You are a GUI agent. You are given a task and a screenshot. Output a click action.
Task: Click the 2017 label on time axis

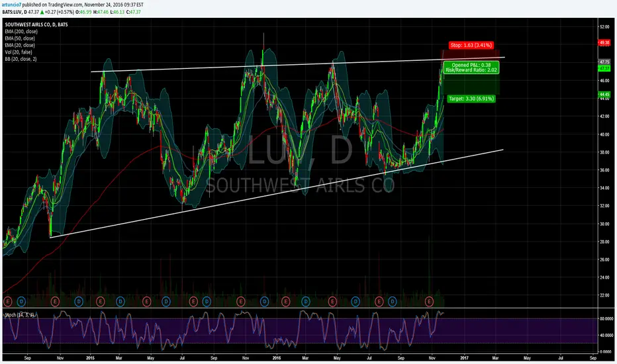[464, 358]
